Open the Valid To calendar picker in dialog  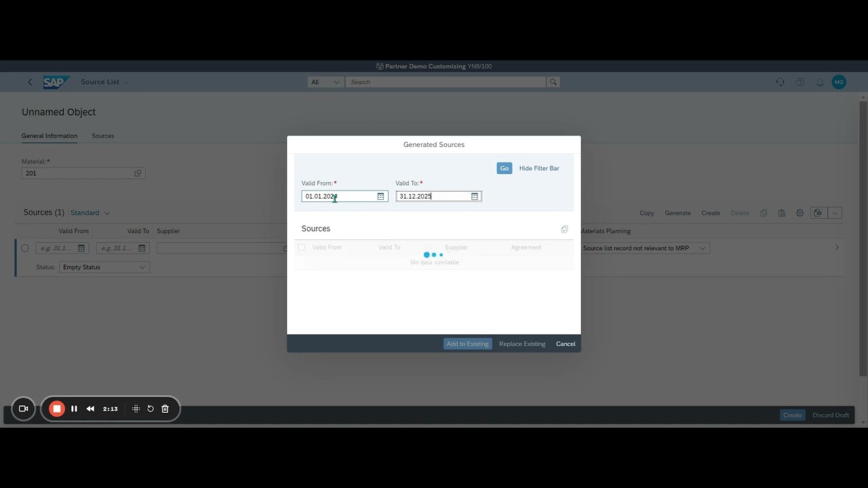[475, 197]
